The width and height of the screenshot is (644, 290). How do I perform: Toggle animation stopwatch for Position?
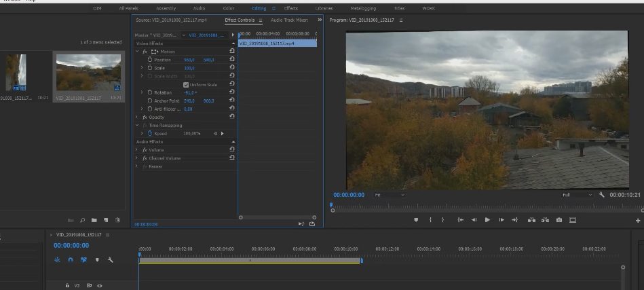(150, 60)
